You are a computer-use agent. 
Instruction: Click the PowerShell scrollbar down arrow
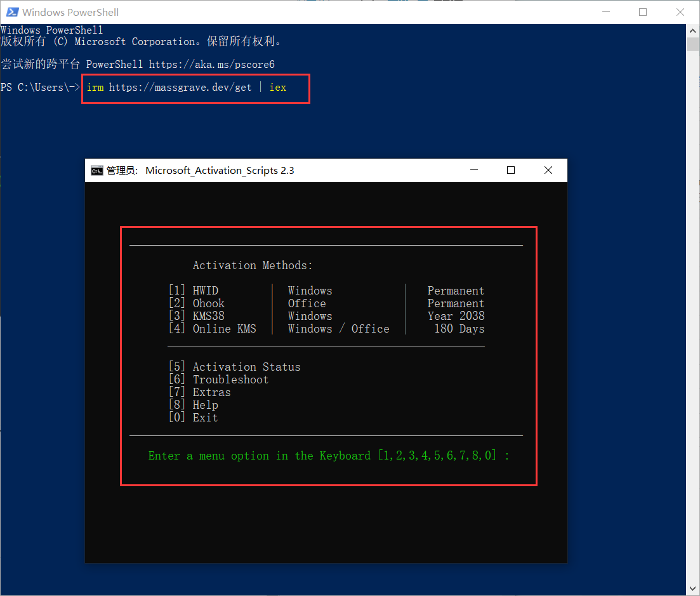coord(692,589)
